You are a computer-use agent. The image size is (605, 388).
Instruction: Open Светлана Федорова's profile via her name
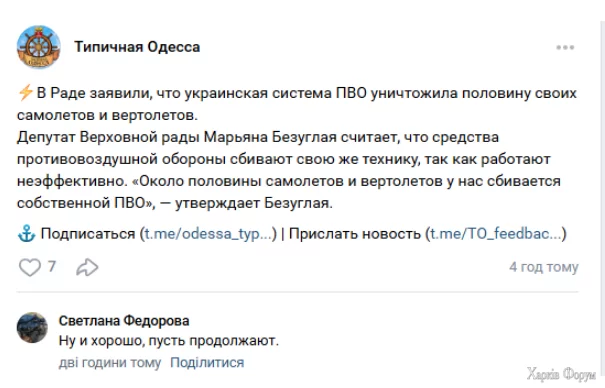click(124, 321)
